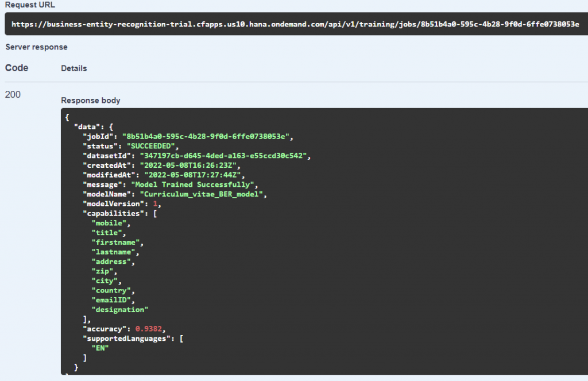
Task: Click the "Request URL" heading
Action: (30, 5)
